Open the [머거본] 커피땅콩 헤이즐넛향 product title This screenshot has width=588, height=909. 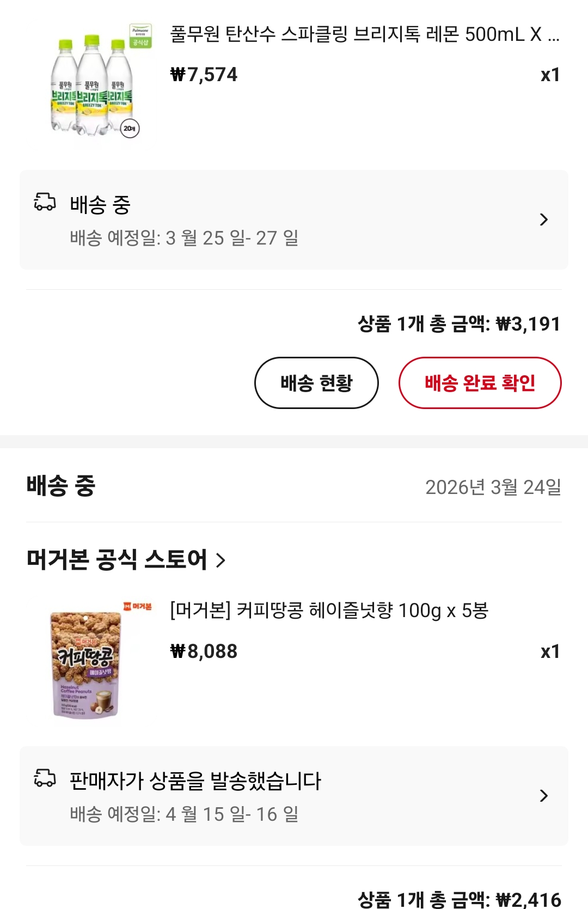coord(329,611)
